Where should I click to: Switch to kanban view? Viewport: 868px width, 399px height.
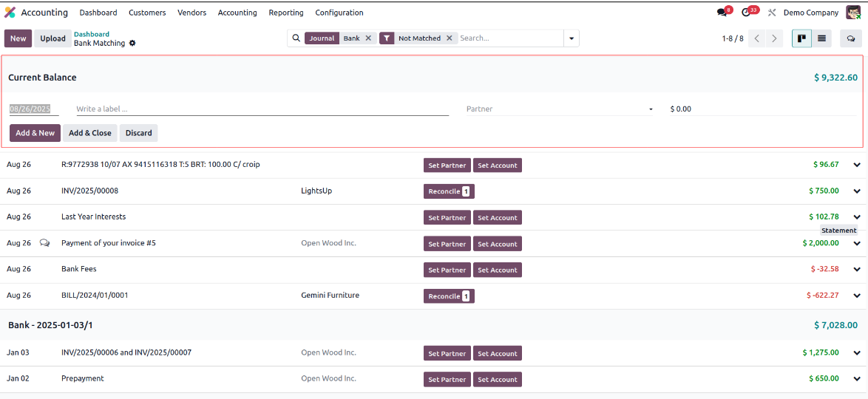coord(801,38)
